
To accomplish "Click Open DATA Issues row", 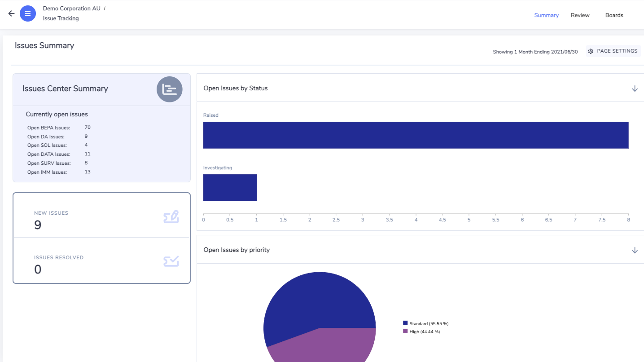I will click(x=59, y=155).
